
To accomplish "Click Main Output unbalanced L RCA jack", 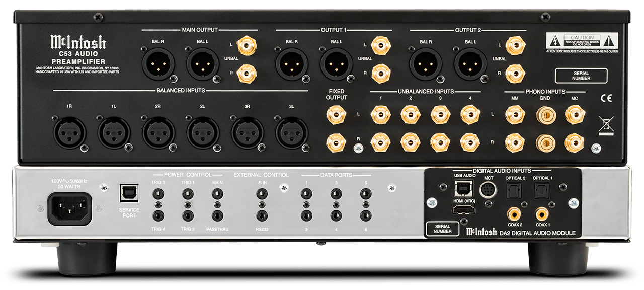I will click(x=246, y=46).
